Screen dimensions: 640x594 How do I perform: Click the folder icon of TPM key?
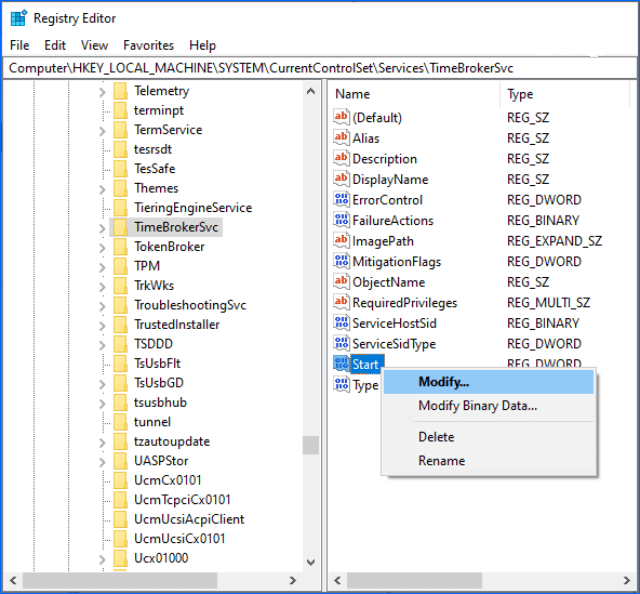pos(120,266)
